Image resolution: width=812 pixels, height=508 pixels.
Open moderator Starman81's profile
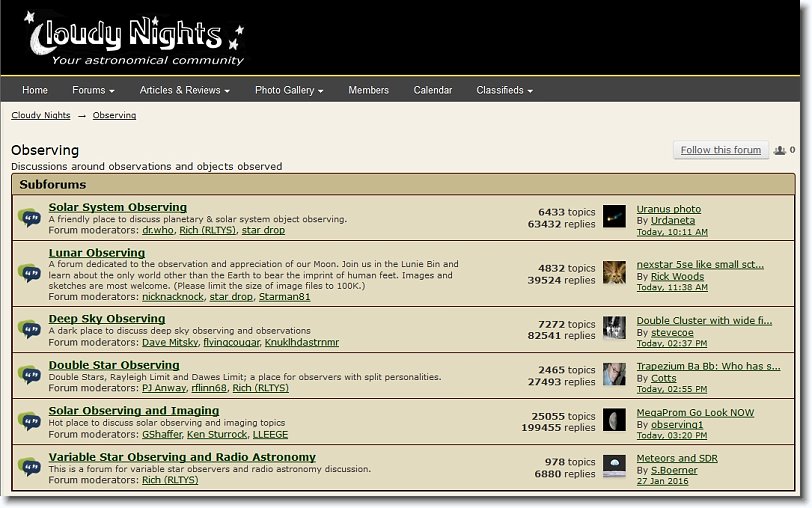[284, 297]
